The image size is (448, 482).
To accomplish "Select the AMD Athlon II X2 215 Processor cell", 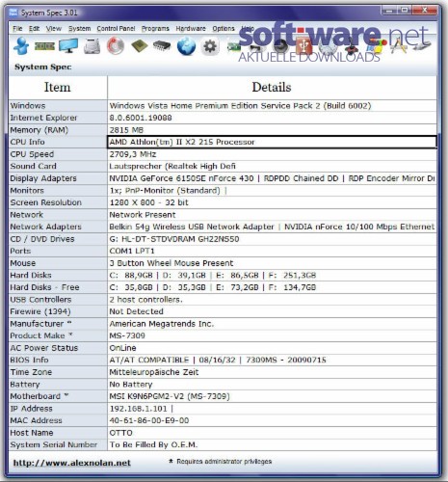I will pos(272,142).
